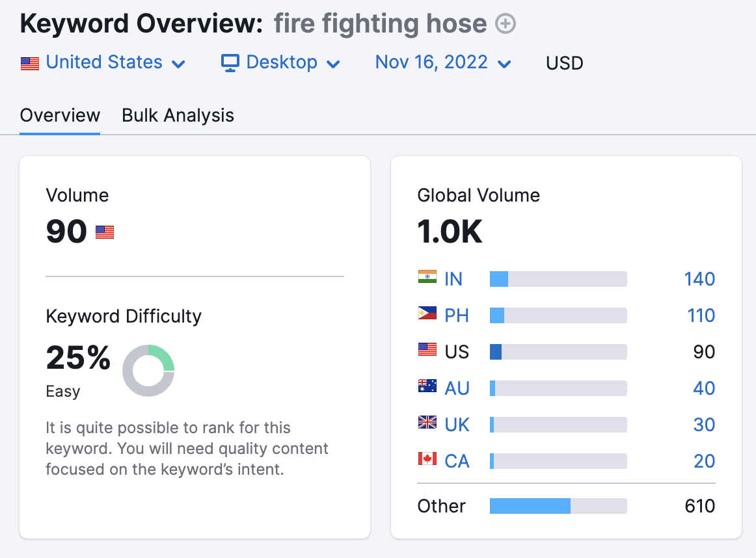Click the PH volume value 110
The image size is (756, 558).
point(701,315)
